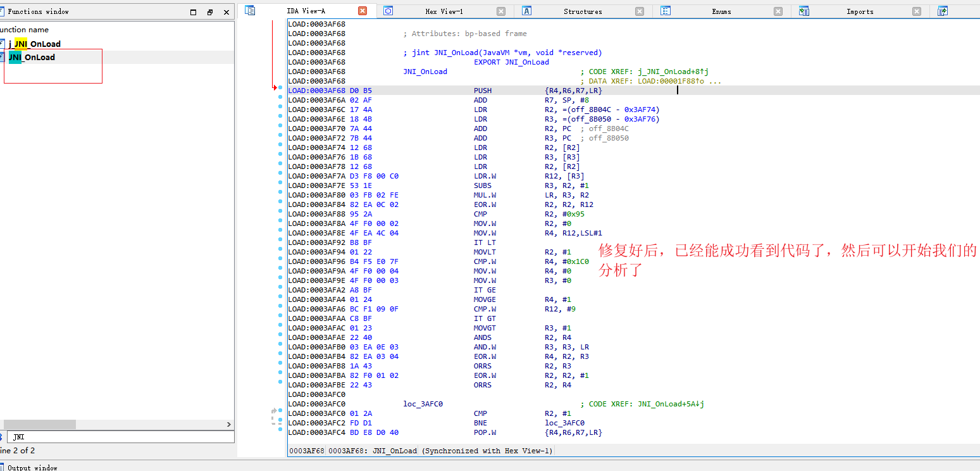
Task: Open the Imports tab
Action: 859,11
